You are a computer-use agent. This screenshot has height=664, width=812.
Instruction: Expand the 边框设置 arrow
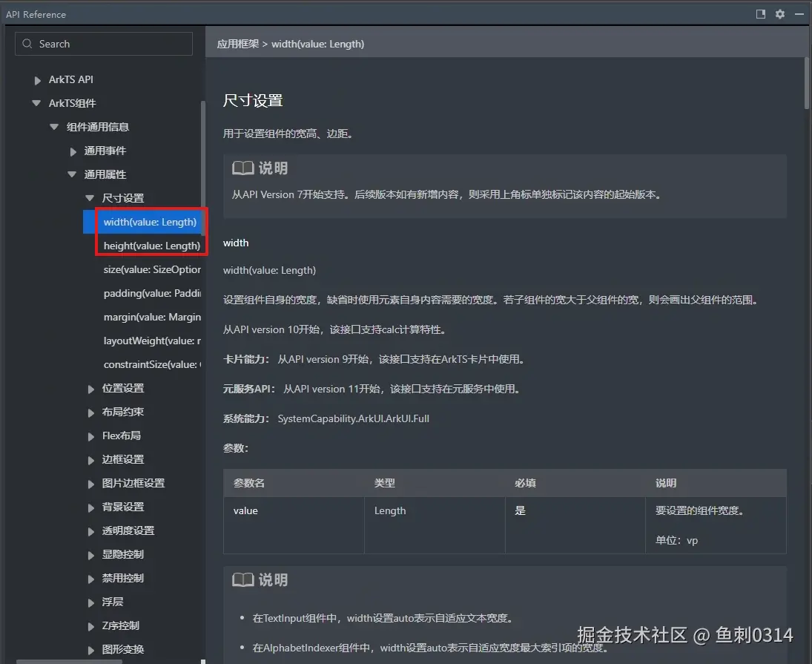(x=90, y=461)
